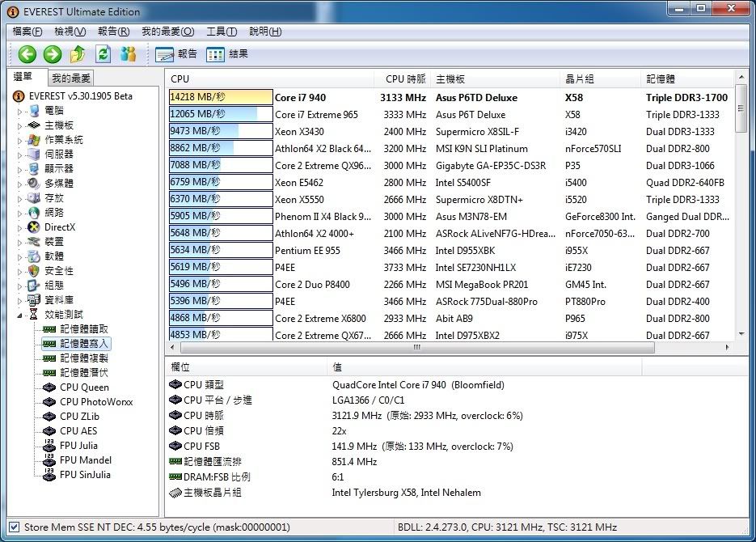This screenshot has width=756, height=542.
Task: Sort by the 晶片組 column header
Action: 602,79
